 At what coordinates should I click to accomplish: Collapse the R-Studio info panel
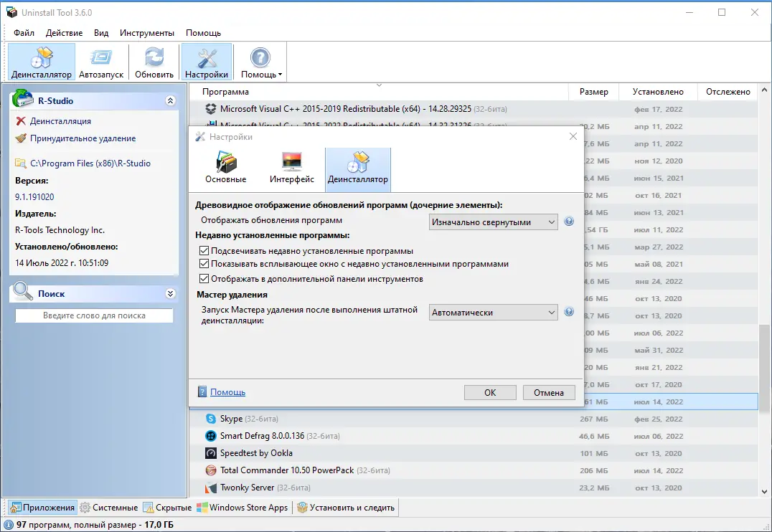click(170, 100)
